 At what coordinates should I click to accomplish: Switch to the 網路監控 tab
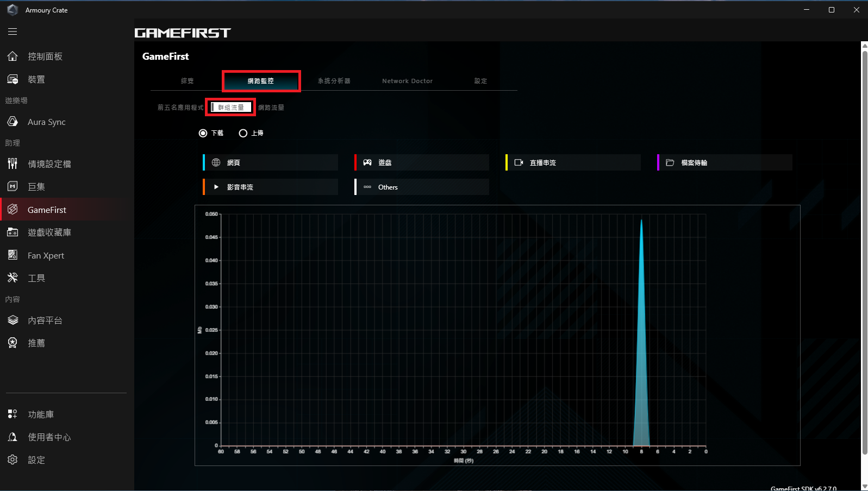pos(261,81)
